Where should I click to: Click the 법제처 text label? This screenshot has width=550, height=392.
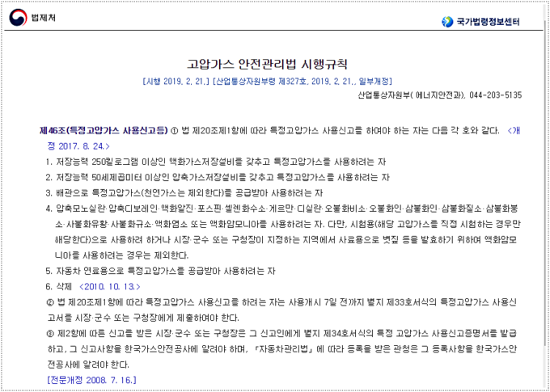(43, 18)
